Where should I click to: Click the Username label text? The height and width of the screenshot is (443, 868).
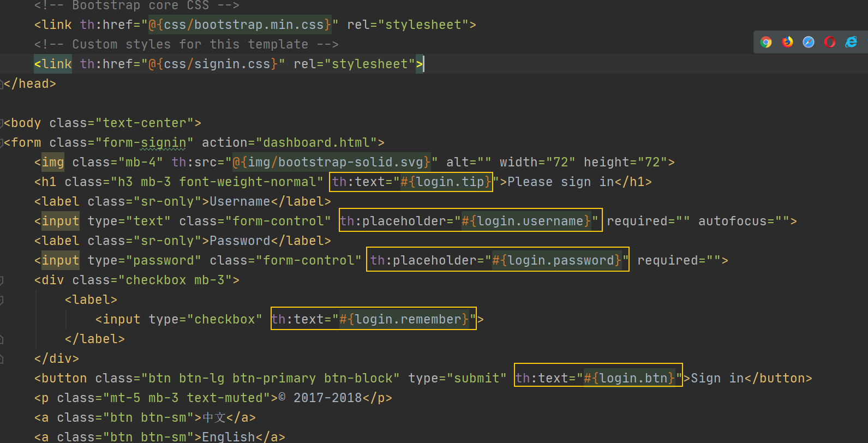(240, 201)
